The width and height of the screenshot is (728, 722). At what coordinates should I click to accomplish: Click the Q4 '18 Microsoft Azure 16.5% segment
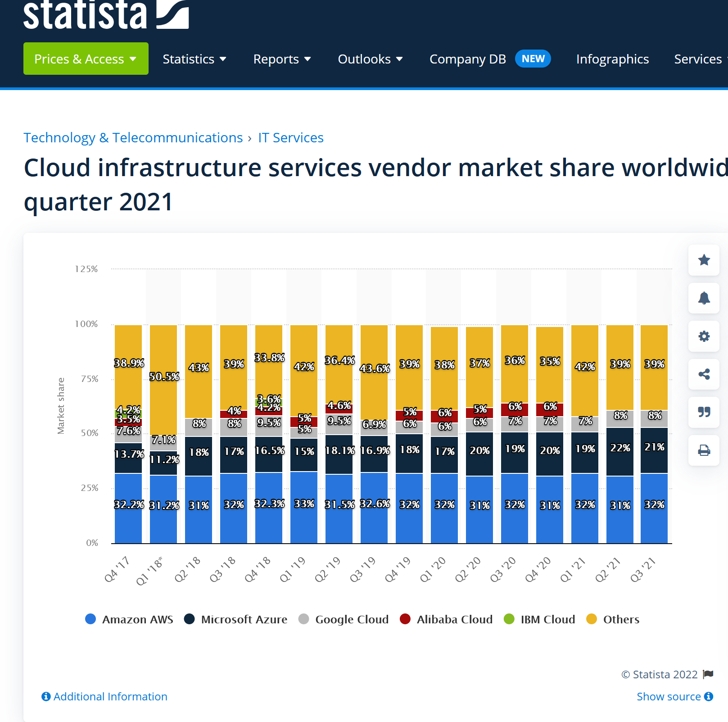[269, 454]
